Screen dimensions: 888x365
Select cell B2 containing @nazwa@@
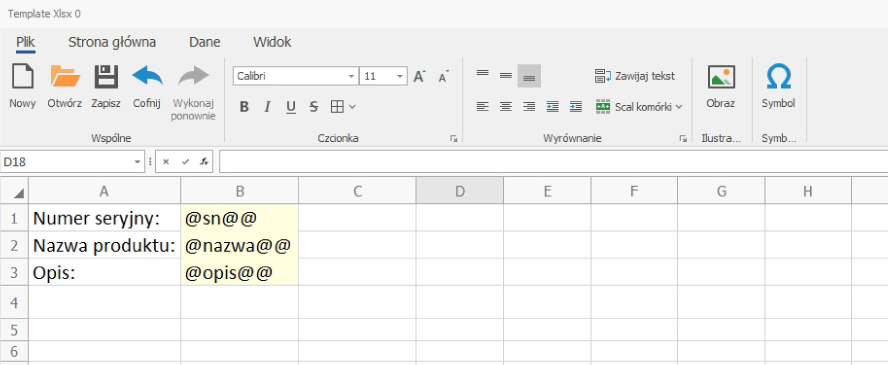click(x=240, y=246)
